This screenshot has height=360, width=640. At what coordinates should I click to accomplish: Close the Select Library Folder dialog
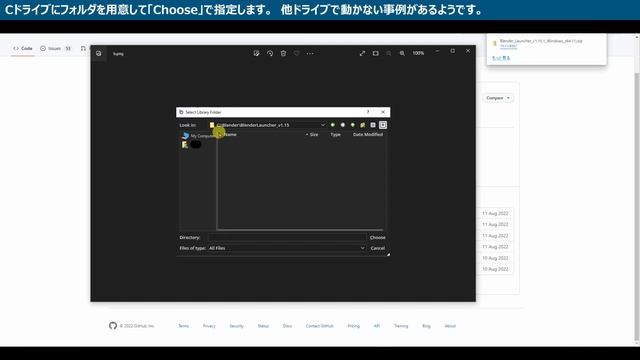click(x=383, y=112)
